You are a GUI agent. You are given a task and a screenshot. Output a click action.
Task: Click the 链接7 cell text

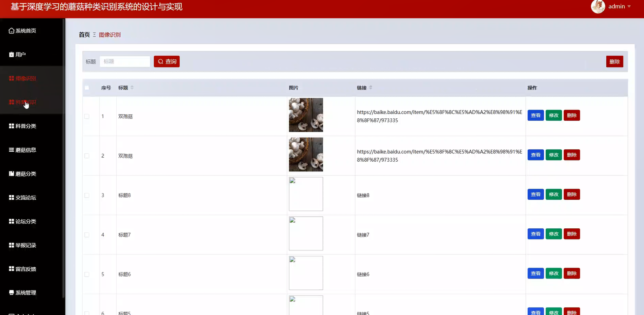[363, 235]
